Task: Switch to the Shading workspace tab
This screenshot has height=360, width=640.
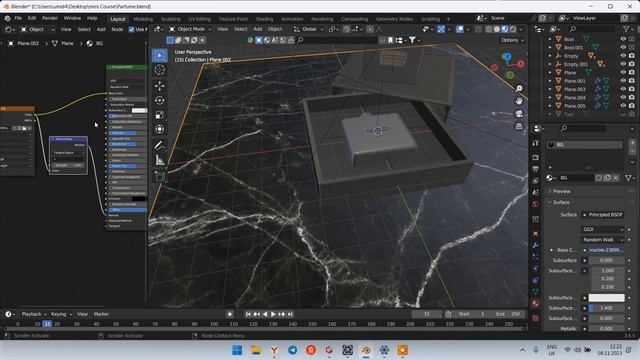Action: (x=264, y=19)
